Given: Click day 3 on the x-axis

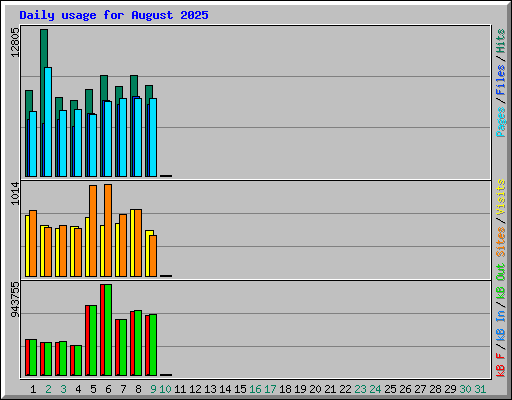Looking at the screenshot, I should coord(63,389).
